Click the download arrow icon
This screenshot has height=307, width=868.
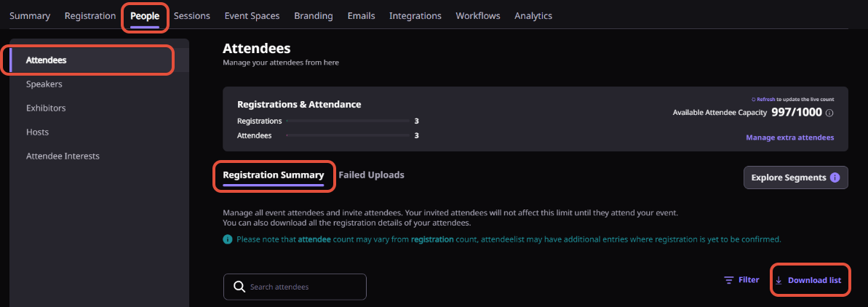pos(779,281)
